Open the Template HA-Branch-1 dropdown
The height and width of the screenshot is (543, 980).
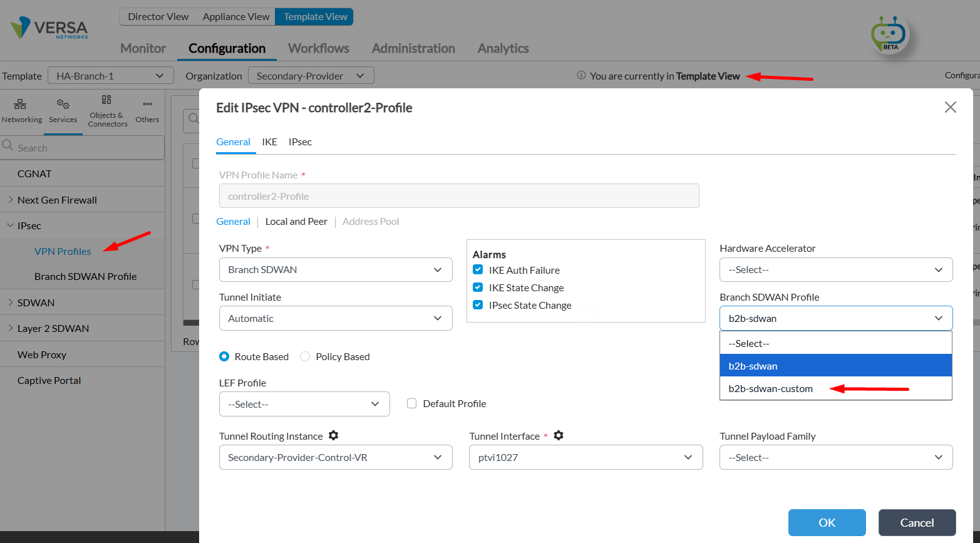pos(111,76)
